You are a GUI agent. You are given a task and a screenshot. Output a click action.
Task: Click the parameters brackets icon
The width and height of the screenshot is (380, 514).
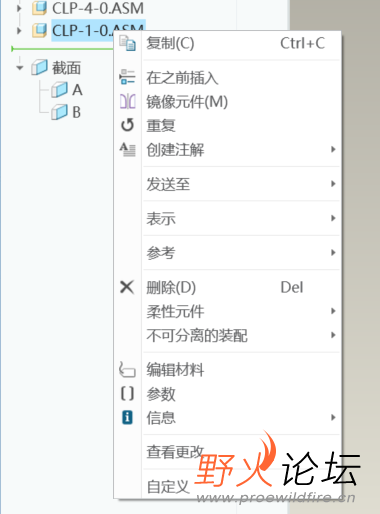tap(127, 394)
